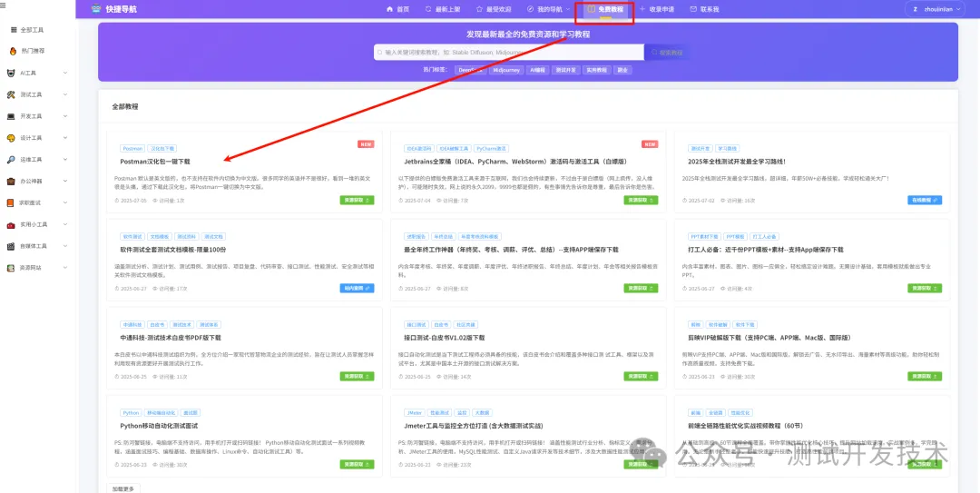Viewport: 980px width, 493px height.
Task: Click the JMeter tag on Jmeter card
Action: point(414,413)
